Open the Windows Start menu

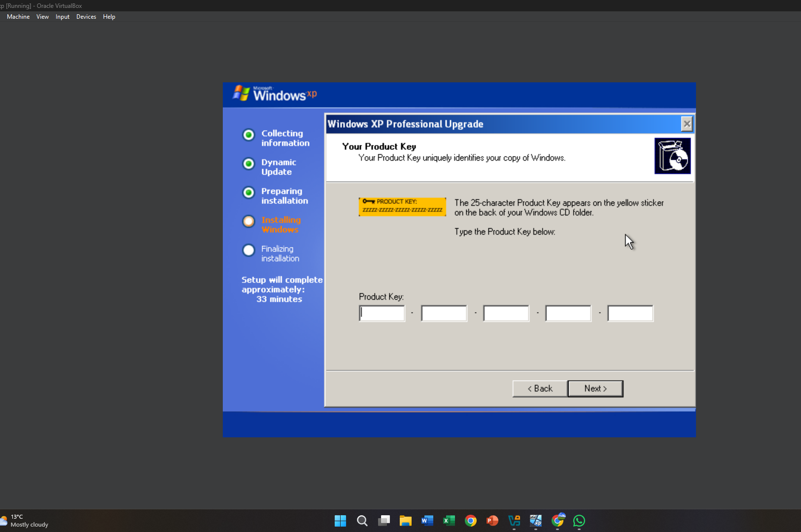(340, 521)
